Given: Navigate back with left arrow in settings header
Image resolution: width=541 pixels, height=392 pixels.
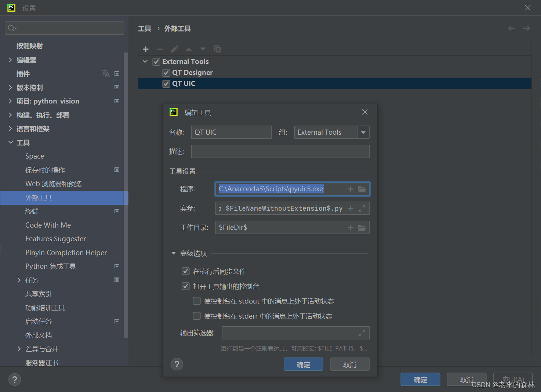Looking at the screenshot, I should click(512, 28).
